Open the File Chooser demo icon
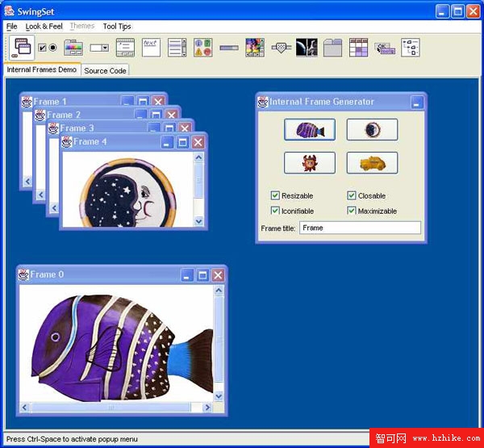Viewport: 484px width, 448px height. [125, 48]
